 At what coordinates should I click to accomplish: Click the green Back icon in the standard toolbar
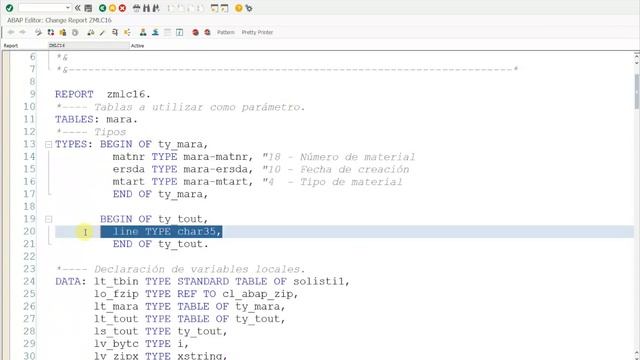[x=102, y=8]
